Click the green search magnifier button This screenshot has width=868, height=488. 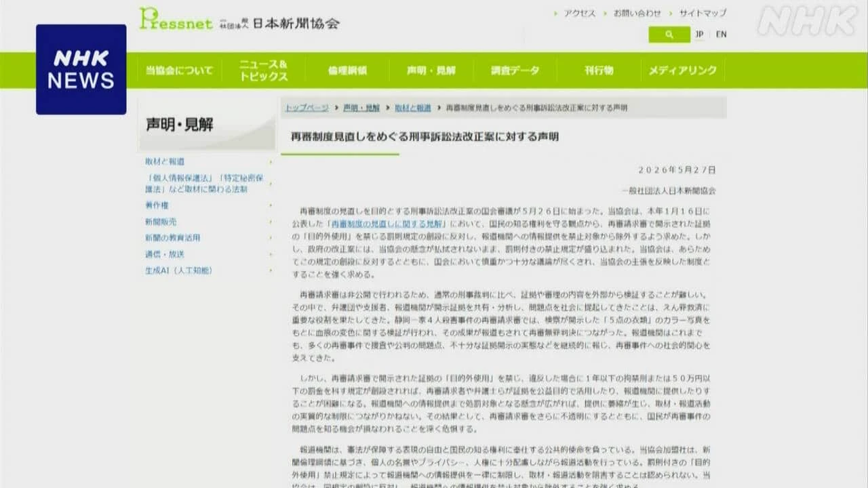pyautogui.click(x=669, y=35)
